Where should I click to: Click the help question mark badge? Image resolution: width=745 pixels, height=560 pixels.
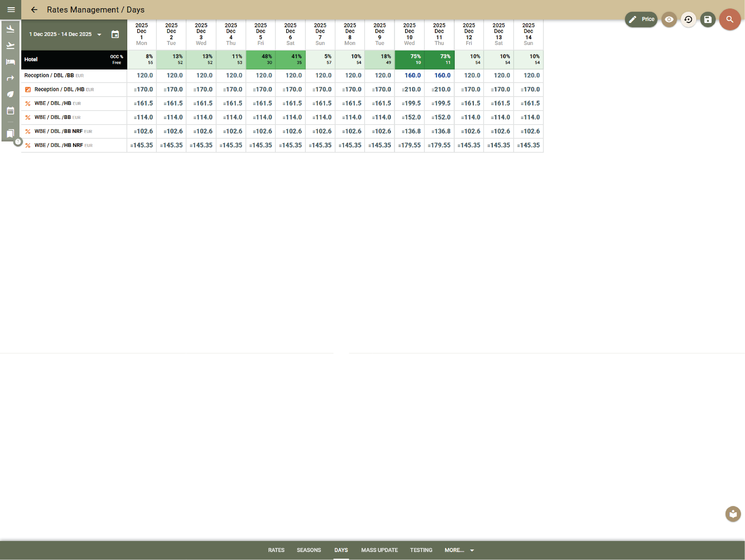coord(18,142)
